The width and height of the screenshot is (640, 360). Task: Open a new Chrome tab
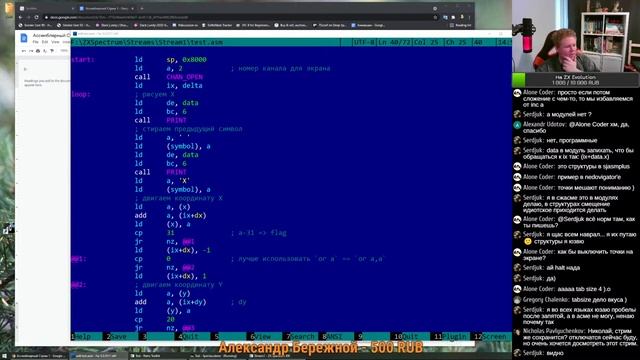pos(142,8)
